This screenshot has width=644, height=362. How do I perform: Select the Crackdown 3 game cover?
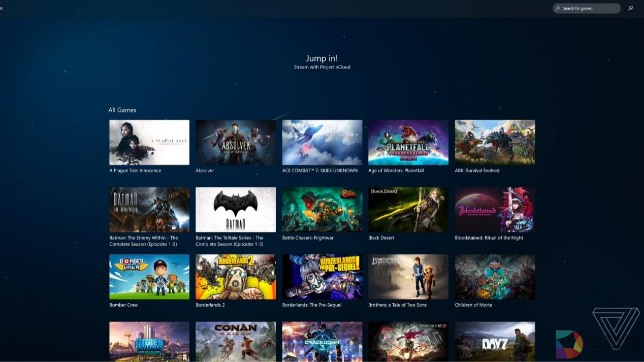click(322, 341)
